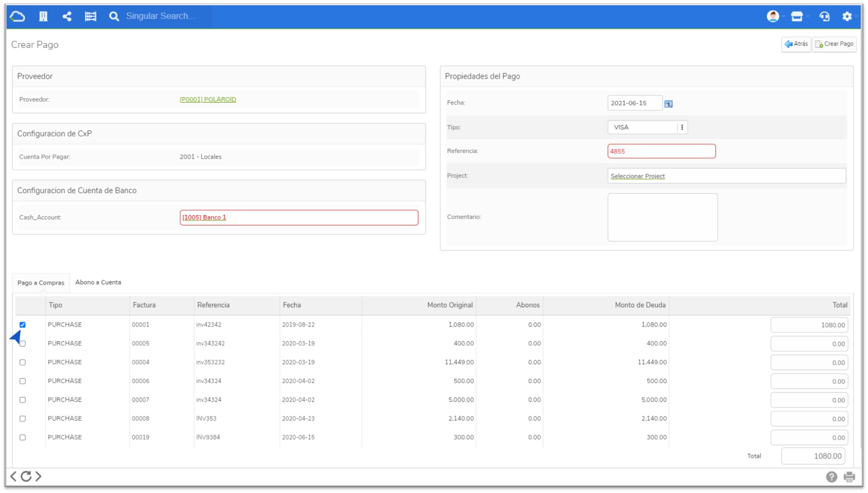Reload using the refresh icon
The height and width of the screenshot is (493, 868).
[x=26, y=476]
